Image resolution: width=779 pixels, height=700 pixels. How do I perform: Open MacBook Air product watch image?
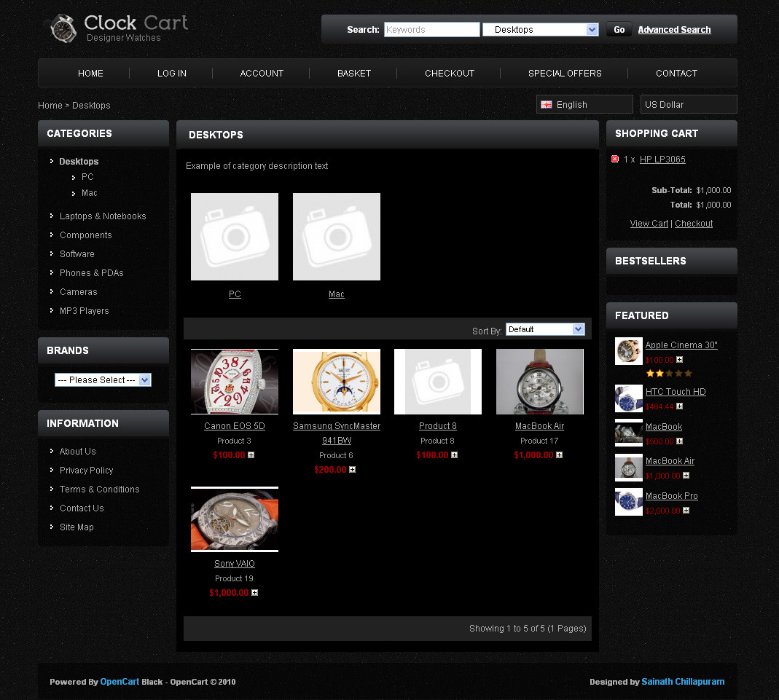539,381
